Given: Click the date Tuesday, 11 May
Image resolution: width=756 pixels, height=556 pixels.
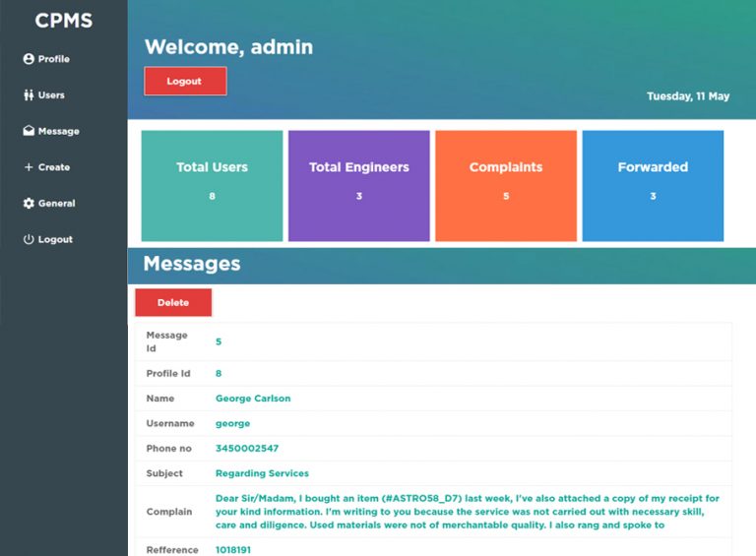Looking at the screenshot, I should click(x=688, y=96).
